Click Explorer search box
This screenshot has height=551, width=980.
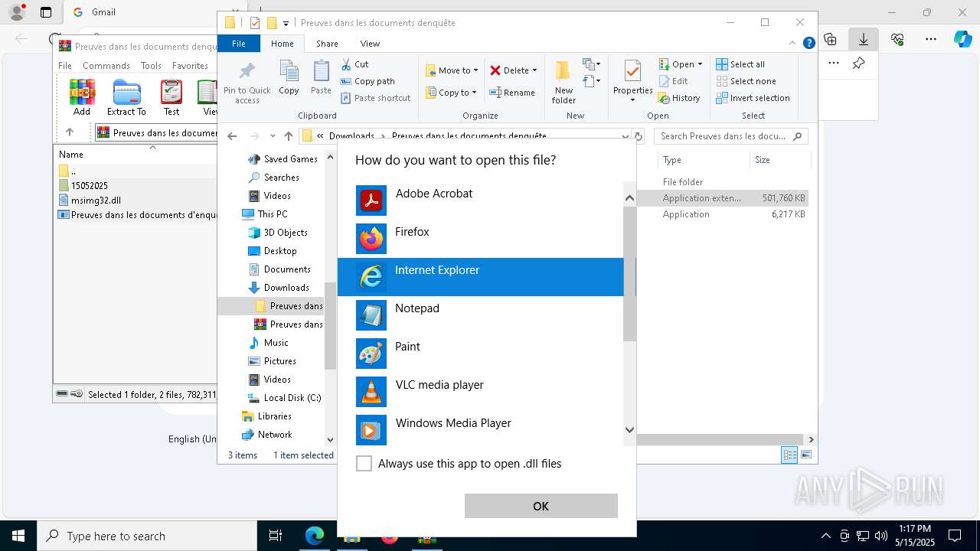point(730,136)
